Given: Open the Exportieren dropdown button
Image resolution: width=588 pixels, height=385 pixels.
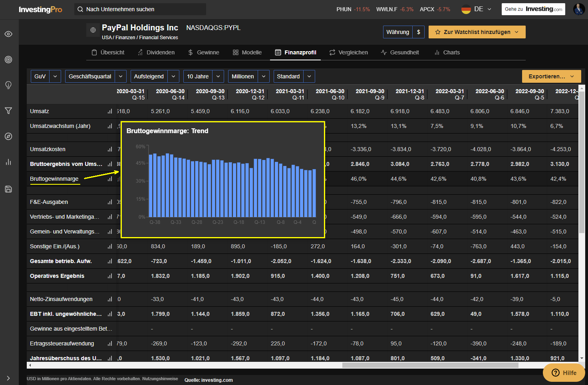Looking at the screenshot, I should point(552,76).
